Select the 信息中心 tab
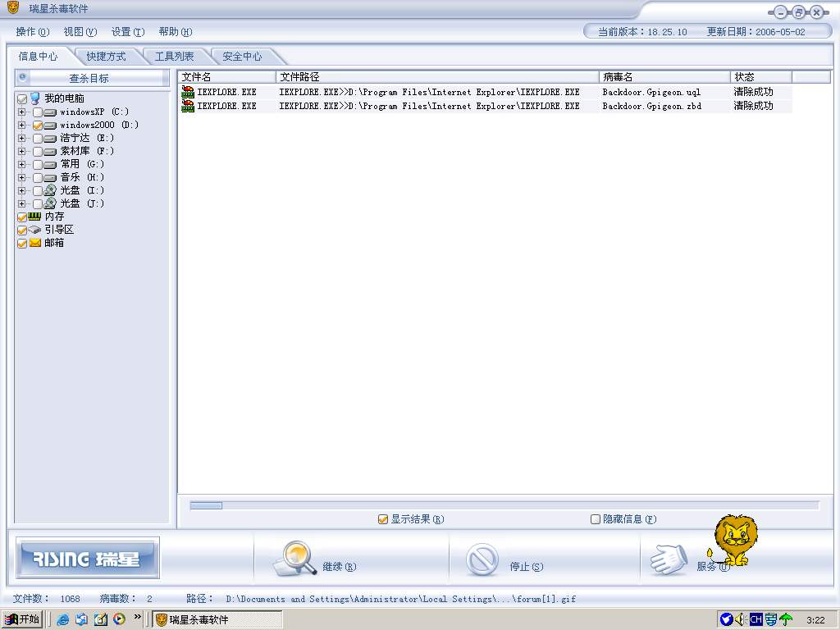840x630 pixels. point(38,57)
